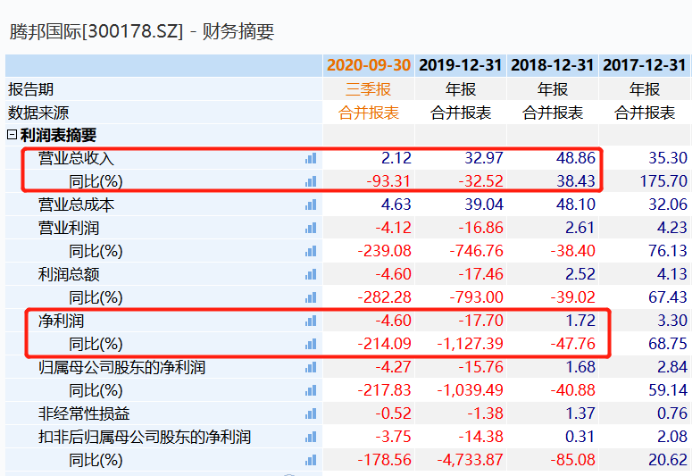Click the 营业利润 row label
The height and width of the screenshot is (476, 693).
coord(69,228)
